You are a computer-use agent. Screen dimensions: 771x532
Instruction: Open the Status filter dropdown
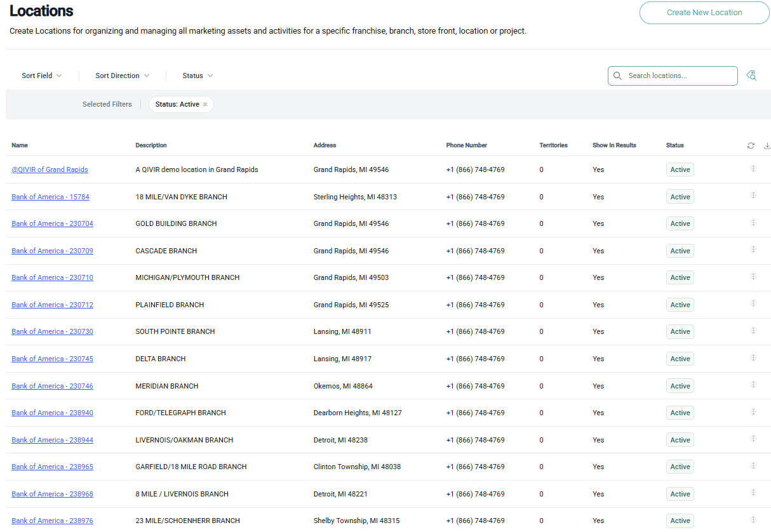point(197,76)
